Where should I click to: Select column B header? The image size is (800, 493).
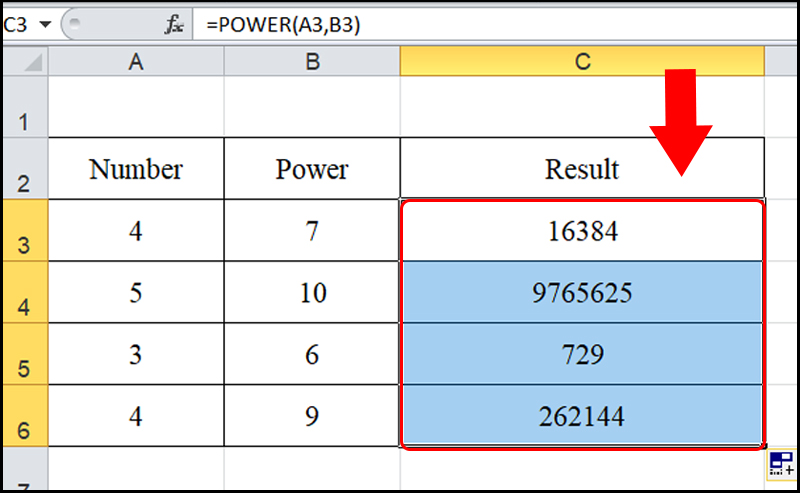312,62
